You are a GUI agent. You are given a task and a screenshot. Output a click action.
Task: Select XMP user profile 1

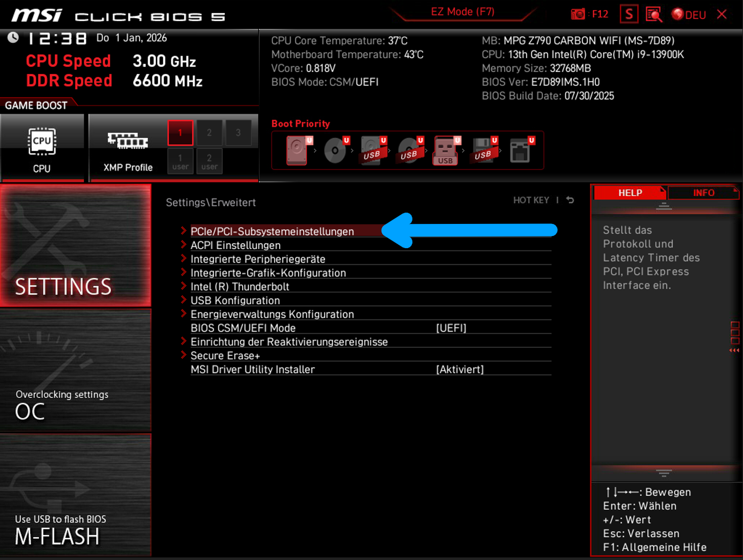pyautogui.click(x=180, y=161)
